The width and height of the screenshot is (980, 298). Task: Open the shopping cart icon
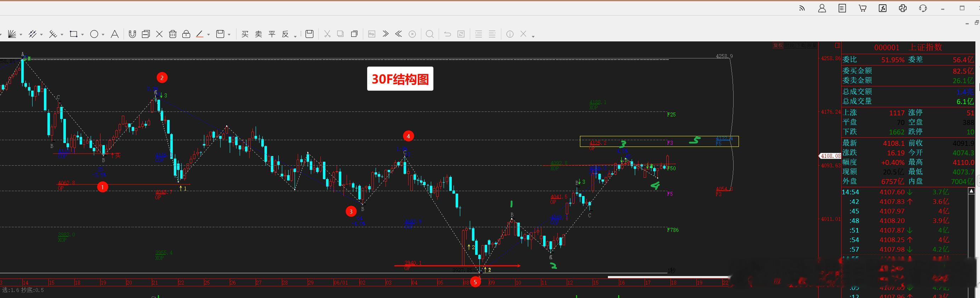click(x=862, y=8)
